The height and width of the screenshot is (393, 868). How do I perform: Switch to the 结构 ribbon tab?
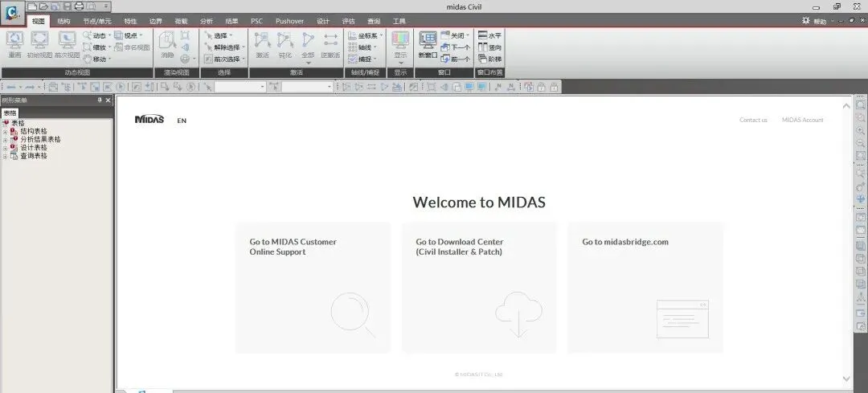click(x=64, y=21)
